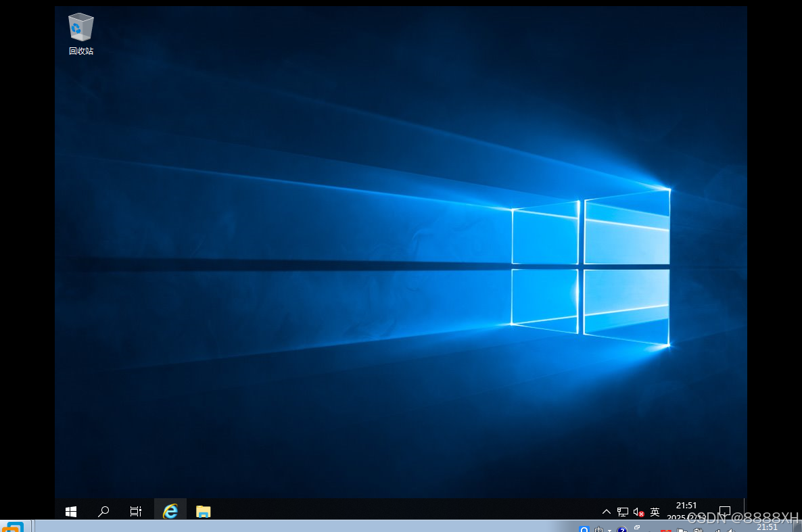Screen dimensions: 802x532
Task: Open the network status tray icon
Action: (x=623, y=512)
